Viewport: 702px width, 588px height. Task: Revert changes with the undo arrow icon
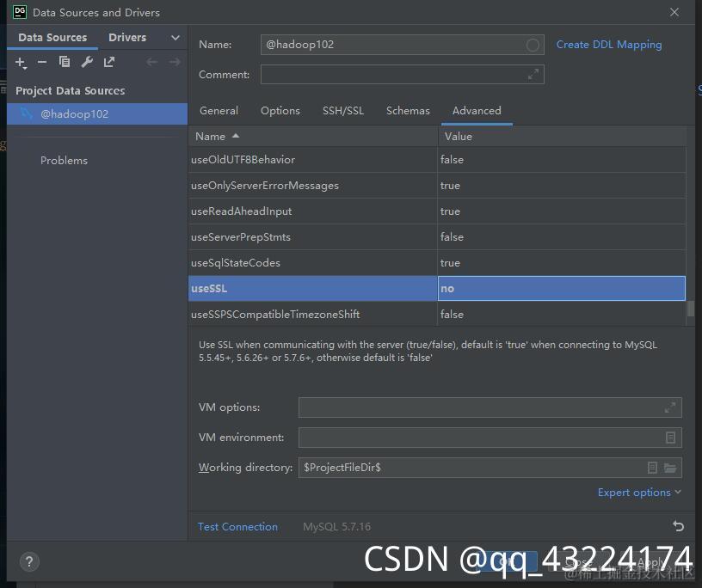pos(678,526)
